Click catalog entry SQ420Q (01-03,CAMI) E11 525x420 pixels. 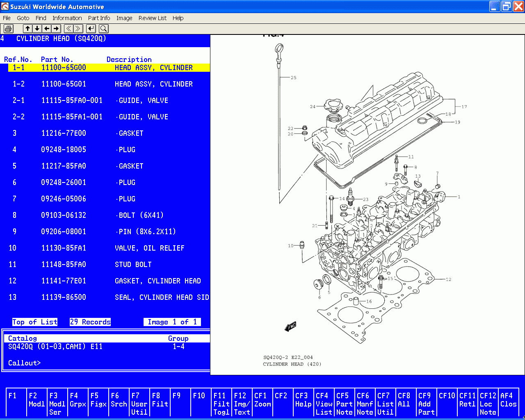point(55,347)
